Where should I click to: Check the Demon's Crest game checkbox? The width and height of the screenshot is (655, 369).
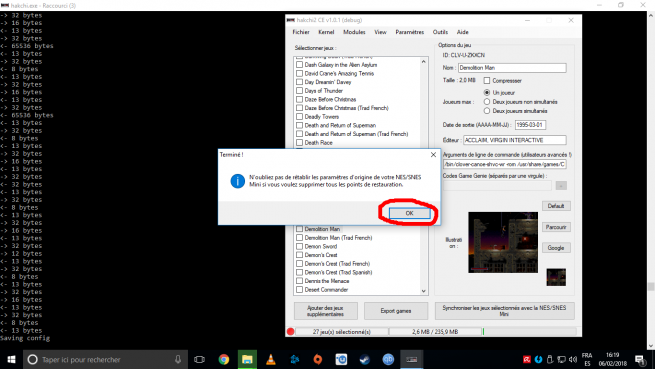tap(299, 255)
